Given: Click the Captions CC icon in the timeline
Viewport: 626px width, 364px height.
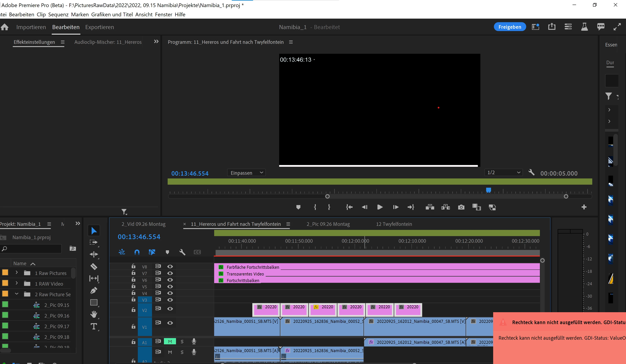Looking at the screenshot, I should click(197, 252).
